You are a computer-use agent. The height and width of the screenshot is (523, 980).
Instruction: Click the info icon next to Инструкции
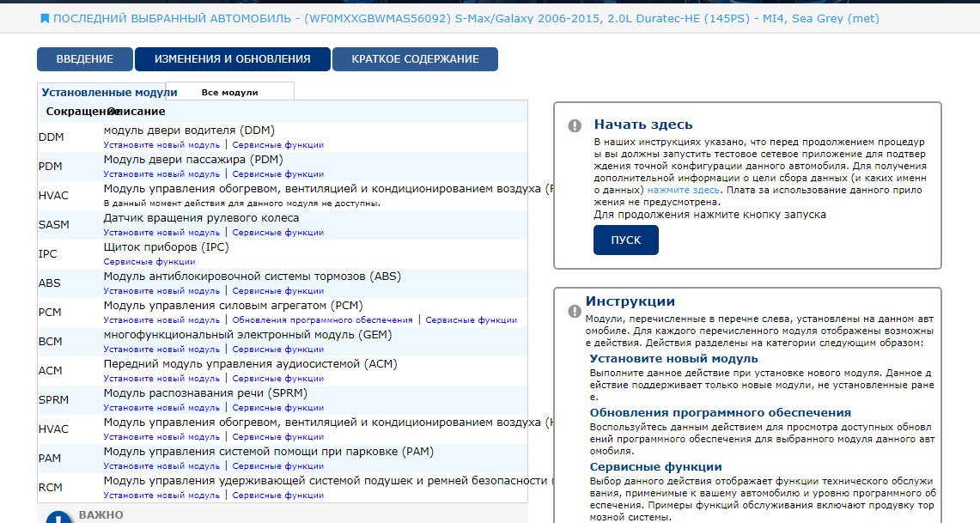575,311
